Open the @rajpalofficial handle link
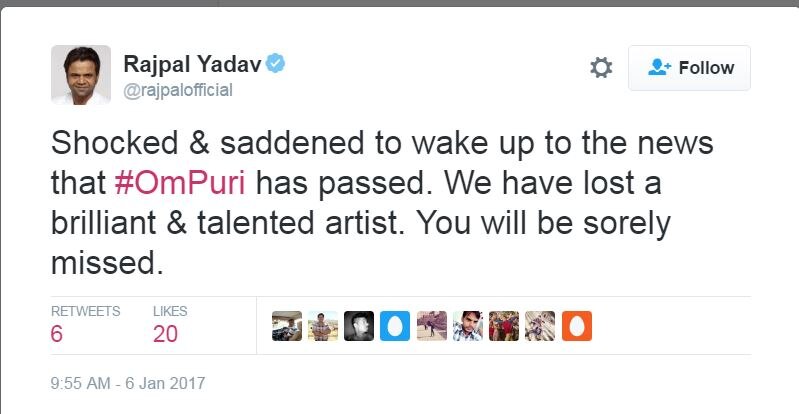The width and height of the screenshot is (799, 414). click(x=178, y=91)
